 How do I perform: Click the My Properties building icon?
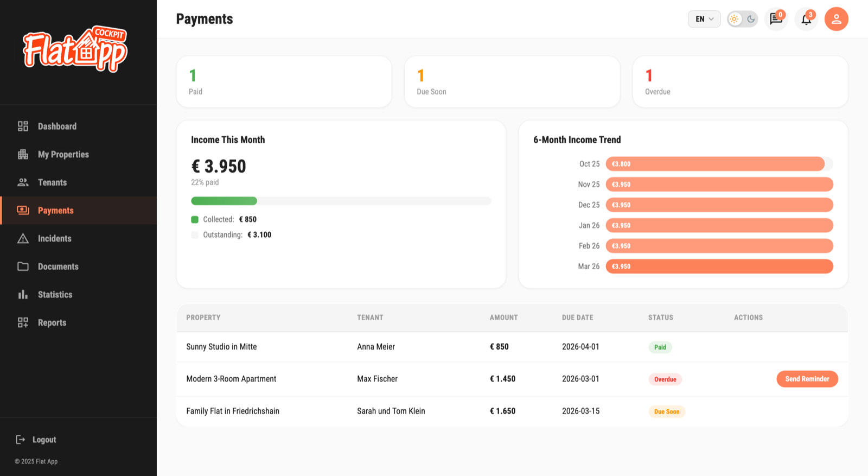pos(23,155)
